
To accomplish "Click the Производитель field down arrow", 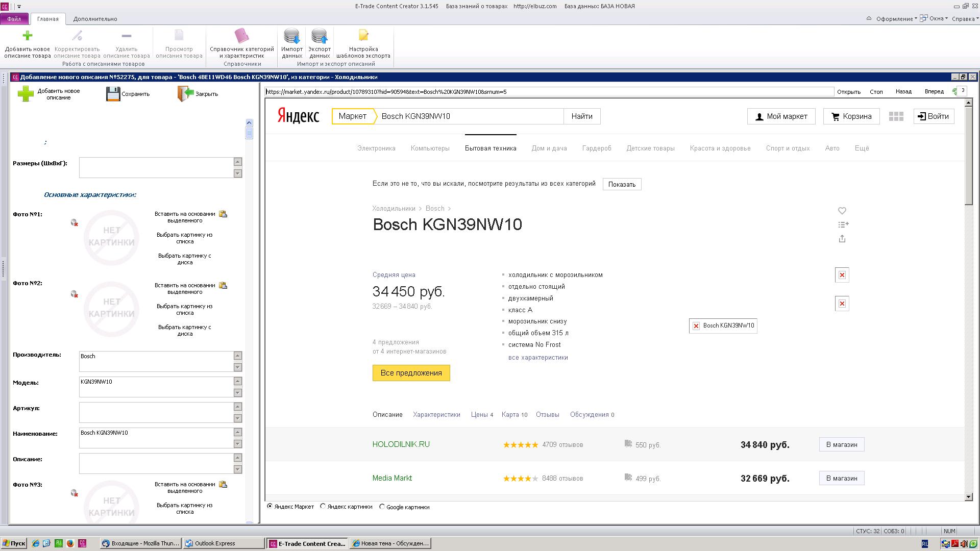I will click(x=238, y=367).
